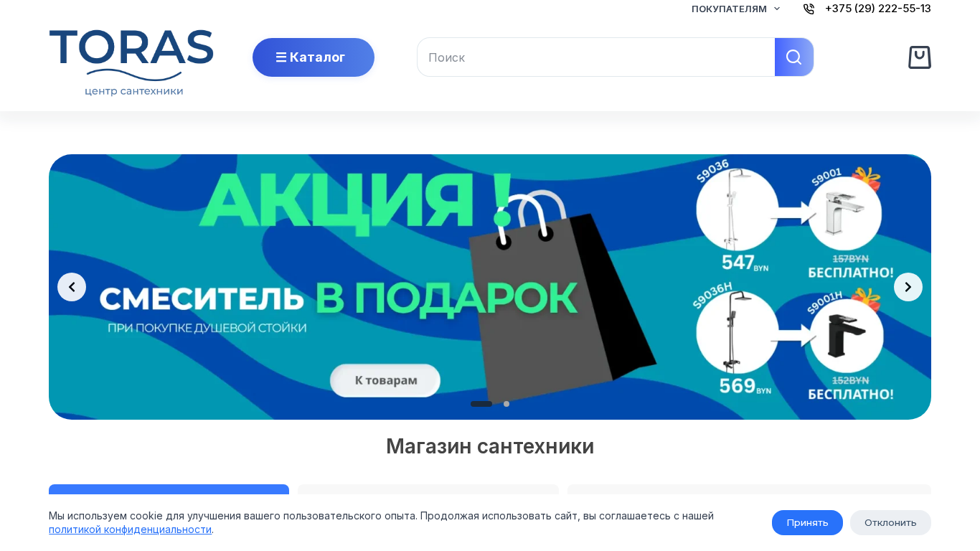Click the К товарам banner button
The width and height of the screenshot is (980, 551).
pos(385,380)
